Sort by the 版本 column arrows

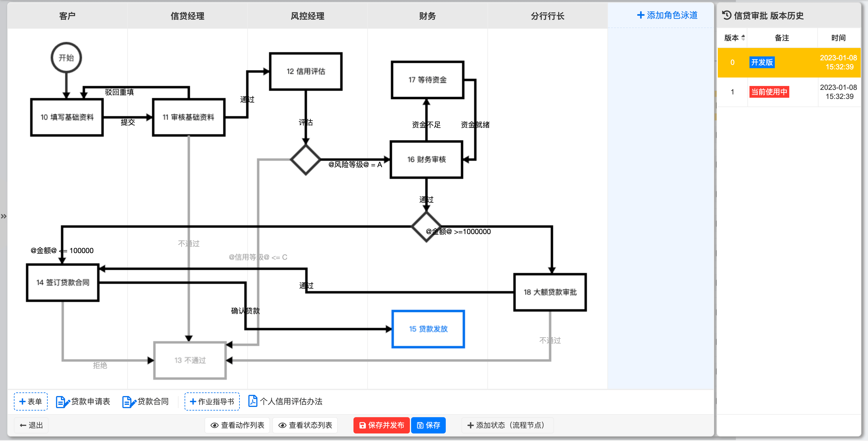[743, 38]
